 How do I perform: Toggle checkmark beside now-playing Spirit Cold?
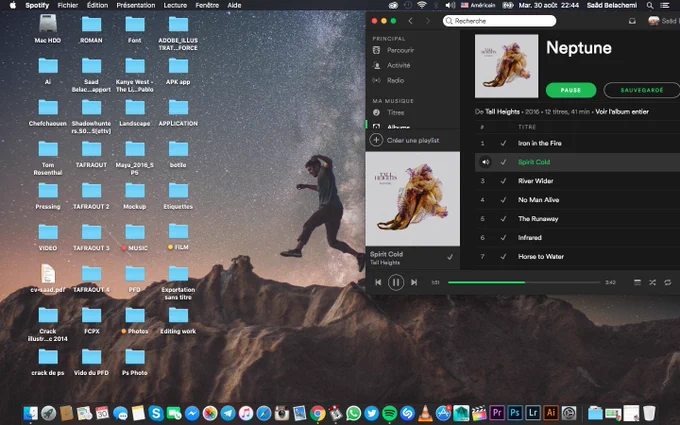click(x=450, y=257)
